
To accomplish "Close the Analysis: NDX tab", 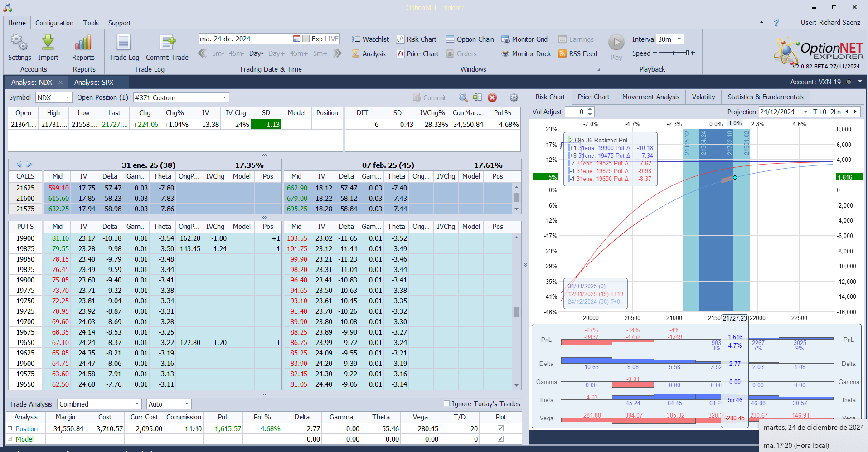I will (x=60, y=83).
